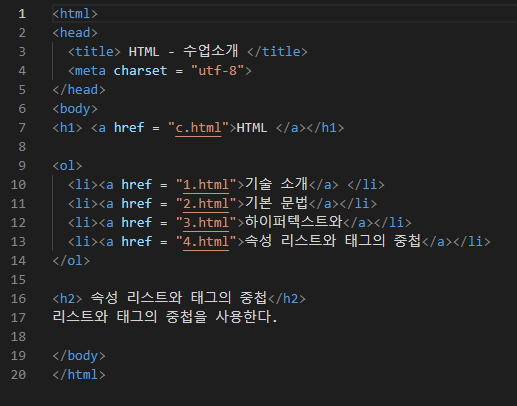The image size is (517, 406).
Task: Click the closing </head> tag
Action: (79, 90)
